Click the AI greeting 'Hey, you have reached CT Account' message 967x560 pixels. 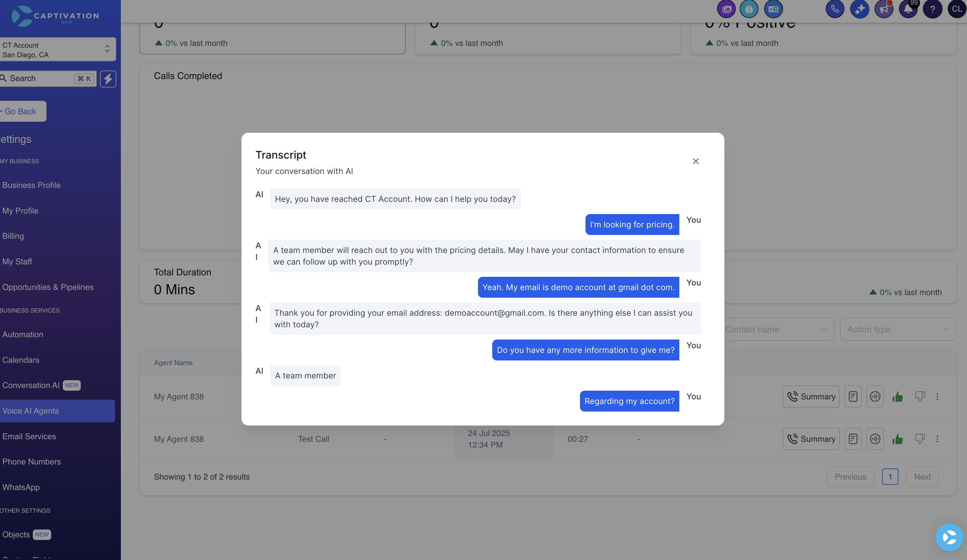395,199
